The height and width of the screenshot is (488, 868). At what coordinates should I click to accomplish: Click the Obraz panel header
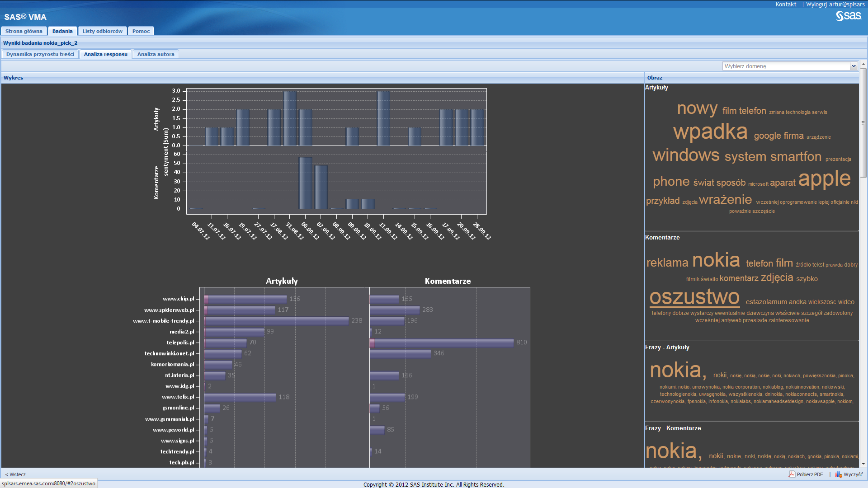752,78
